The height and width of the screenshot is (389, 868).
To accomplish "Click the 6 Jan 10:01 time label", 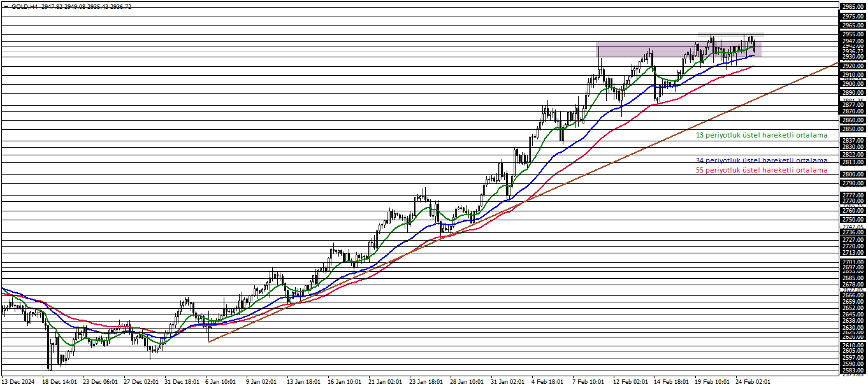I will click(x=221, y=382).
